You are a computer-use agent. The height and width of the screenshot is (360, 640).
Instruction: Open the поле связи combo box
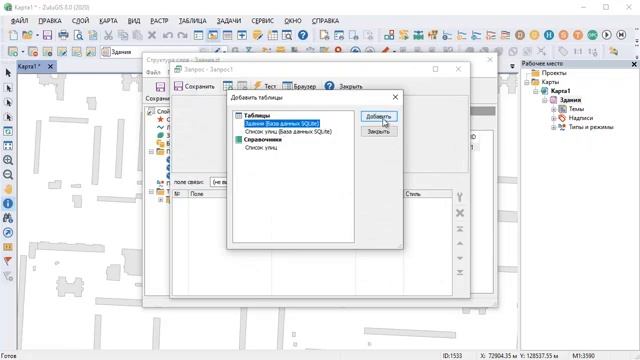coord(218,182)
